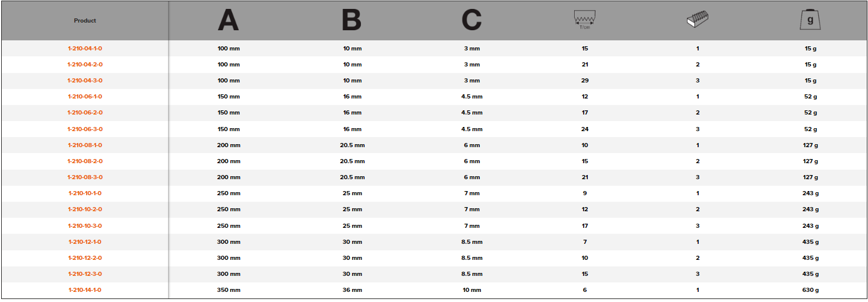Image resolution: width=868 pixels, height=302 pixels.
Task: Open product link 1-210-06-1-0
Action: point(85,97)
